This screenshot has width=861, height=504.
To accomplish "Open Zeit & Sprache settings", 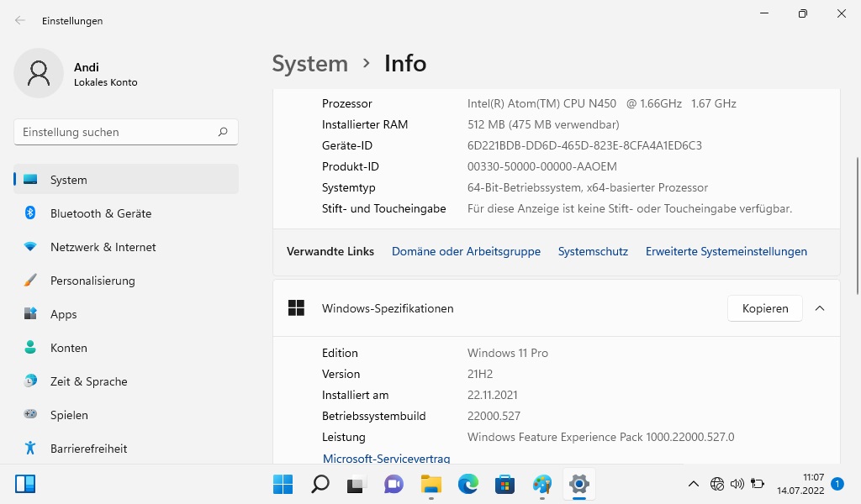I will tap(88, 381).
